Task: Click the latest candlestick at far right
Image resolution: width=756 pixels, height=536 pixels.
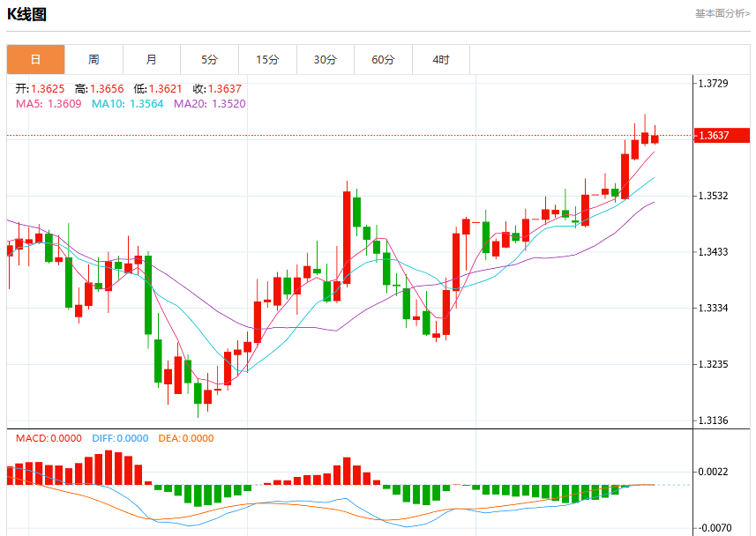Action: point(655,138)
